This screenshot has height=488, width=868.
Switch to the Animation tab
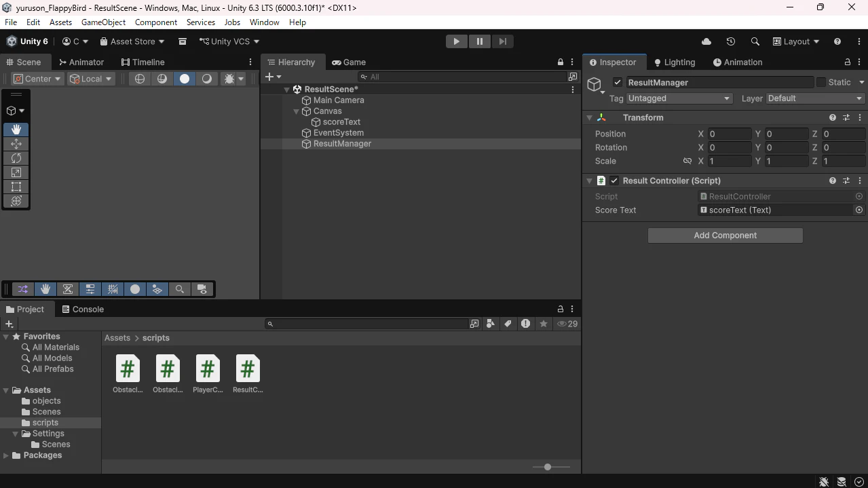coord(738,62)
